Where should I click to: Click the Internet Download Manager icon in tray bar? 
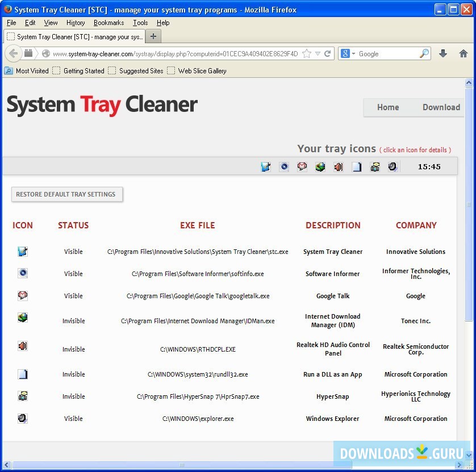click(320, 166)
